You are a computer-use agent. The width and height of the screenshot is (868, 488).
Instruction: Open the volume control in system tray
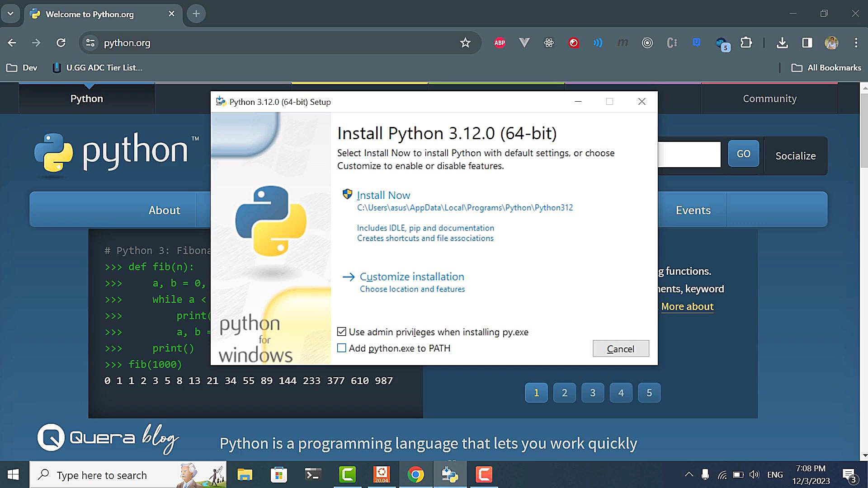tap(754, 475)
